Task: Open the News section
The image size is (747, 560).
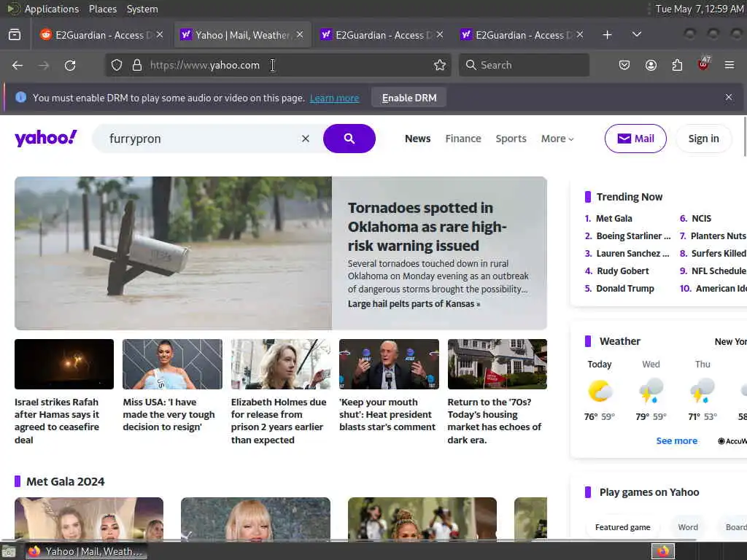Action: click(418, 139)
